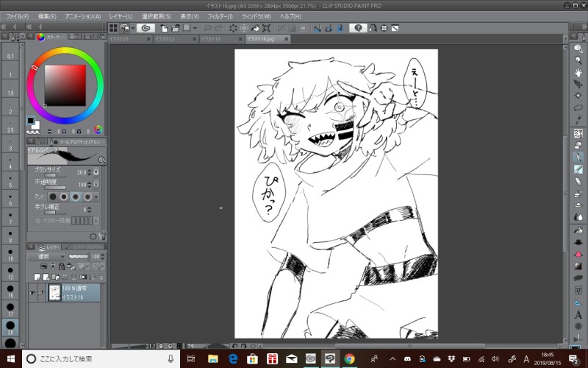This screenshot has height=368, width=588.
Task: Open the blending mode 通常 dropdown
Action: point(46,256)
